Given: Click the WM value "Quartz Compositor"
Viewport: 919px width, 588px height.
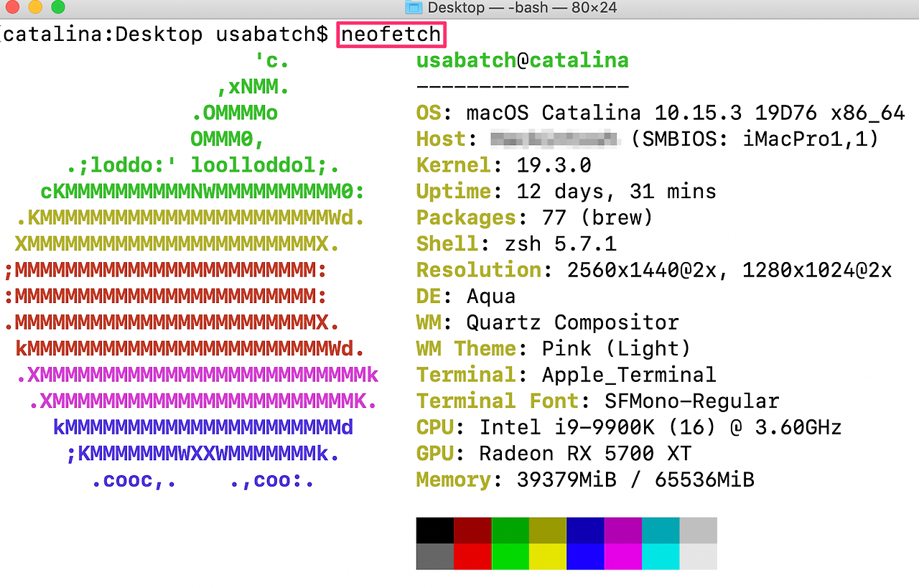Looking at the screenshot, I should pos(573,322).
